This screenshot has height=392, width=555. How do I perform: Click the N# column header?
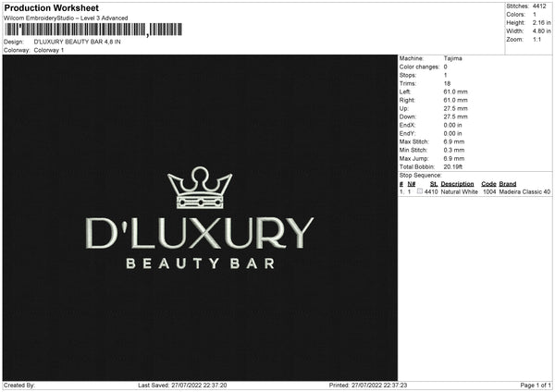pyautogui.click(x=412, y=184)
